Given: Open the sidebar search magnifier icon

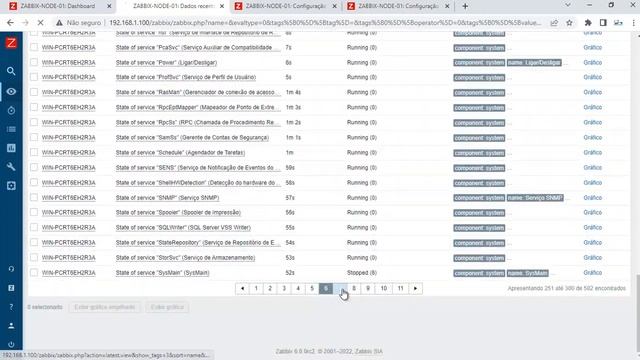Looking at the screenshot, I should (x=11, y=71).
